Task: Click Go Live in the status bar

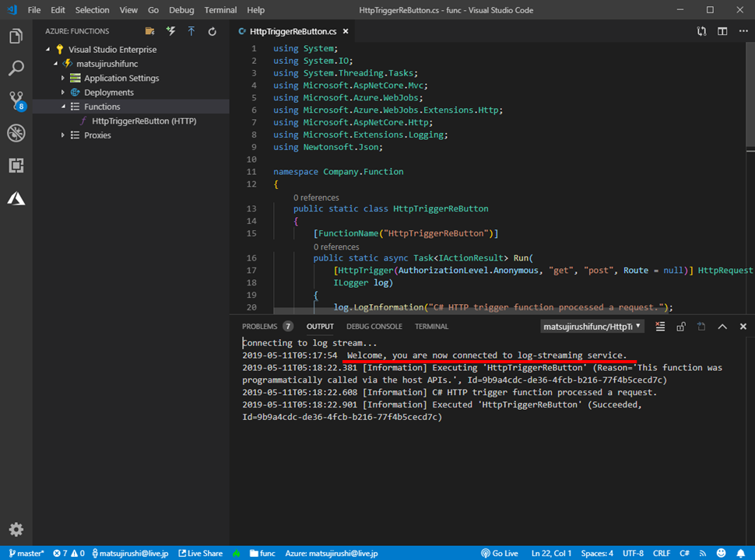Action: [x=500, y=553]
